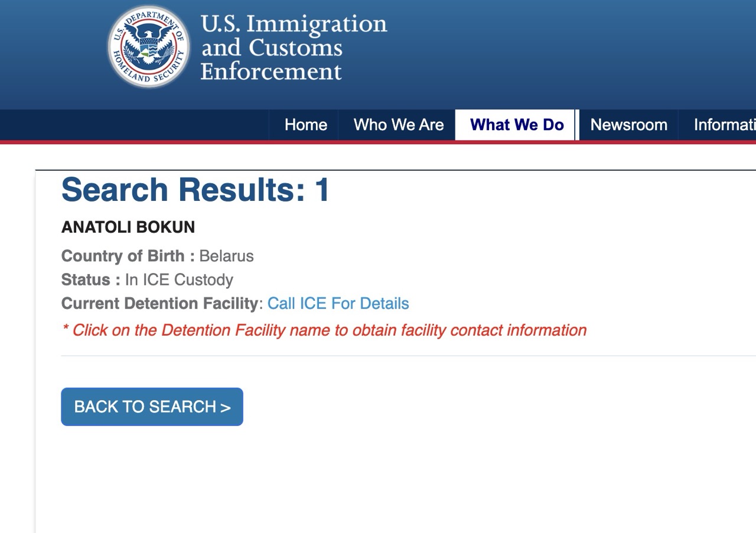
Task: Open the Home menu item
Action: tap(305, 125)
